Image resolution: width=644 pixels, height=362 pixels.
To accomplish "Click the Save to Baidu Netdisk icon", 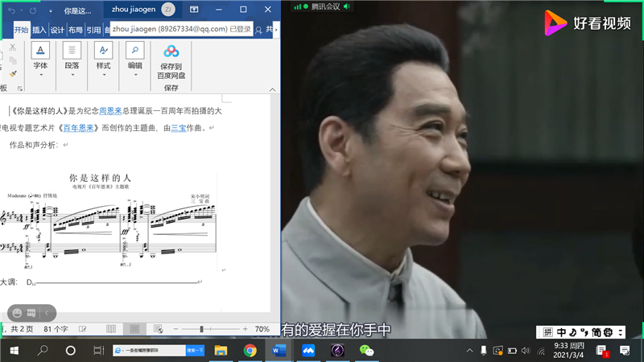I will (171, 51).
